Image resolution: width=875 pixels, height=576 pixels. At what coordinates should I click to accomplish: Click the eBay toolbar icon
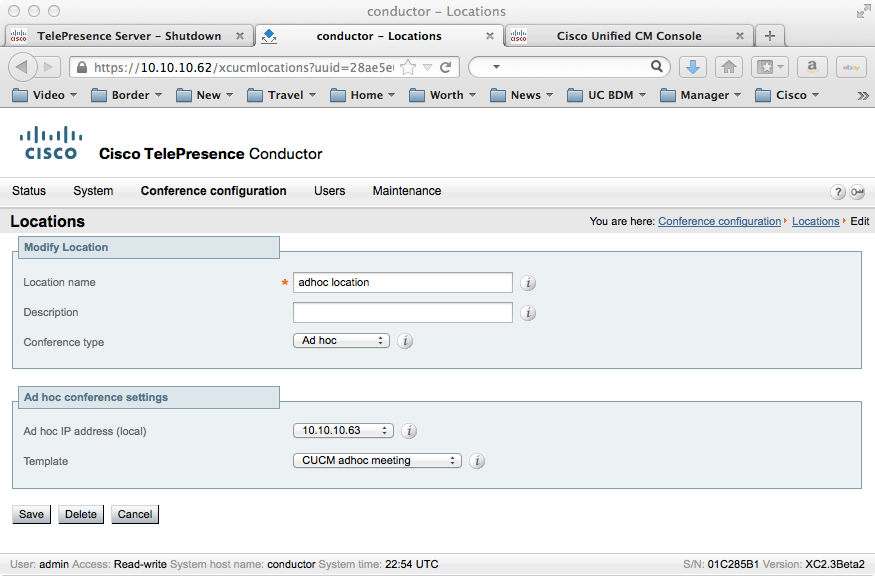tap(851, 68)
